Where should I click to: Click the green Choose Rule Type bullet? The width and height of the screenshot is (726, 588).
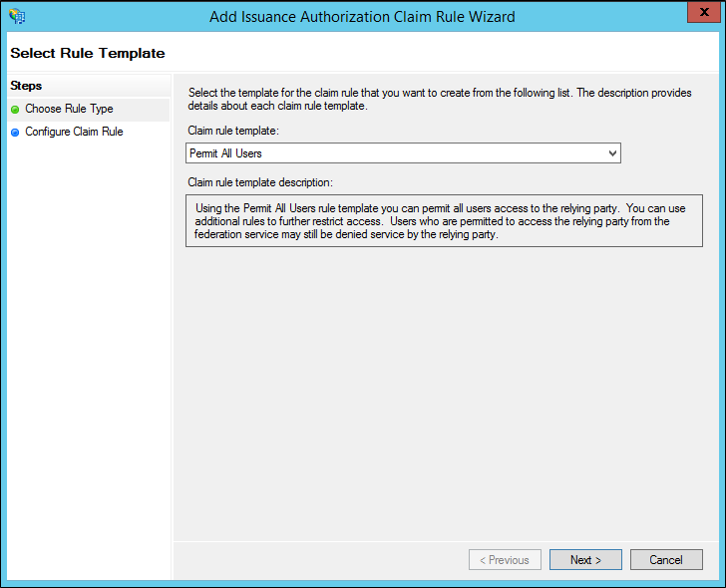[15, 110]
